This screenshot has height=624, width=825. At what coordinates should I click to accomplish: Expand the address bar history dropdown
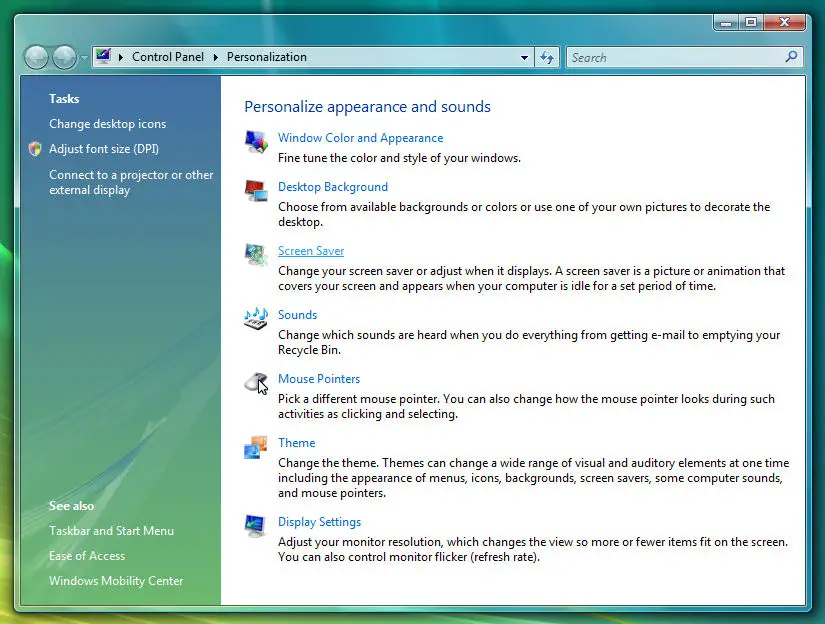tap(524, 57)
